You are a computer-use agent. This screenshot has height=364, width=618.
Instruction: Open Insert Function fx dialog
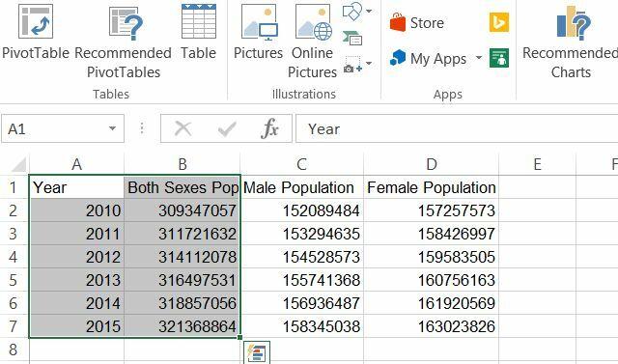pos(270,128)
